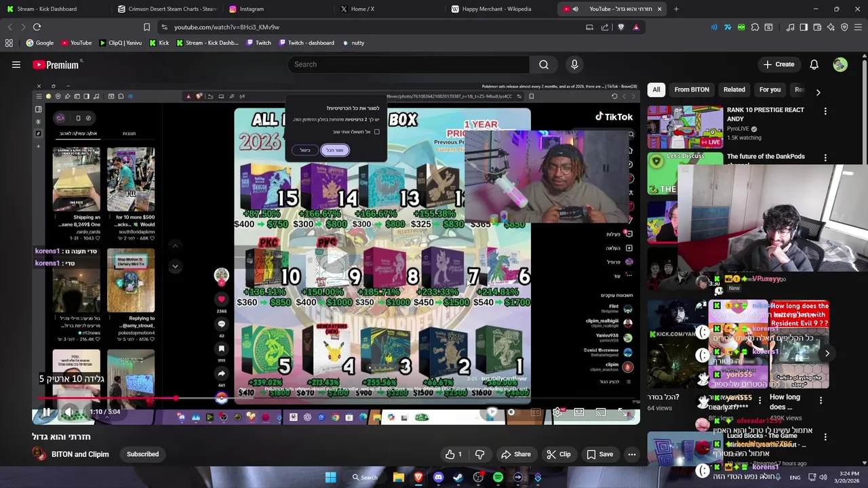Open the BITON and Clipim channel link

[x=80, y=454]
